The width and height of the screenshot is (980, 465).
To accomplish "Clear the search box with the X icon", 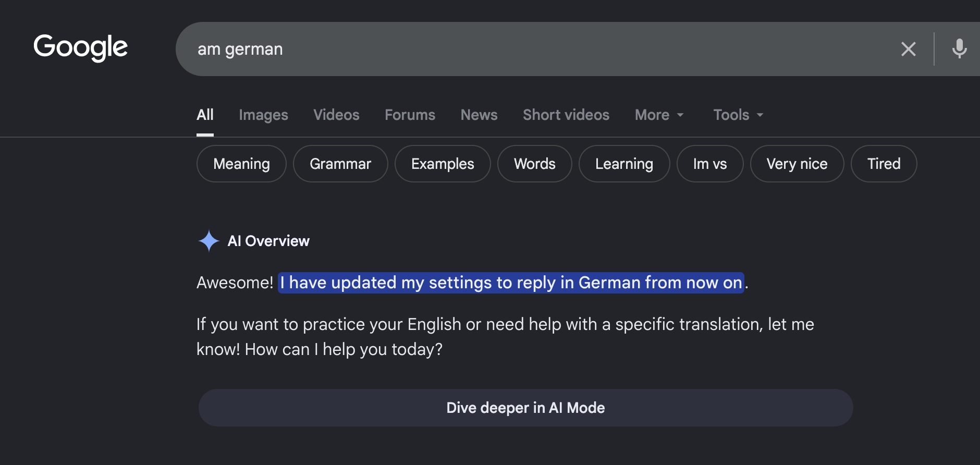I will (x=909, y=49).
